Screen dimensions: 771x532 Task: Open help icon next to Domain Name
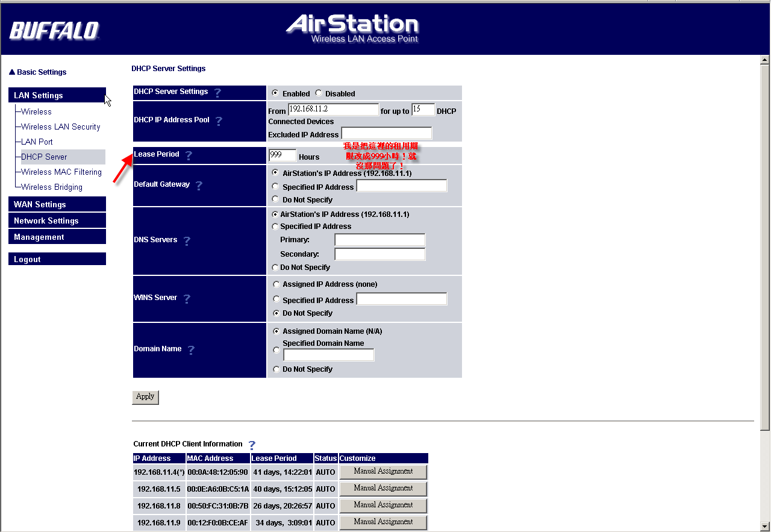click(x=191, y=350)
